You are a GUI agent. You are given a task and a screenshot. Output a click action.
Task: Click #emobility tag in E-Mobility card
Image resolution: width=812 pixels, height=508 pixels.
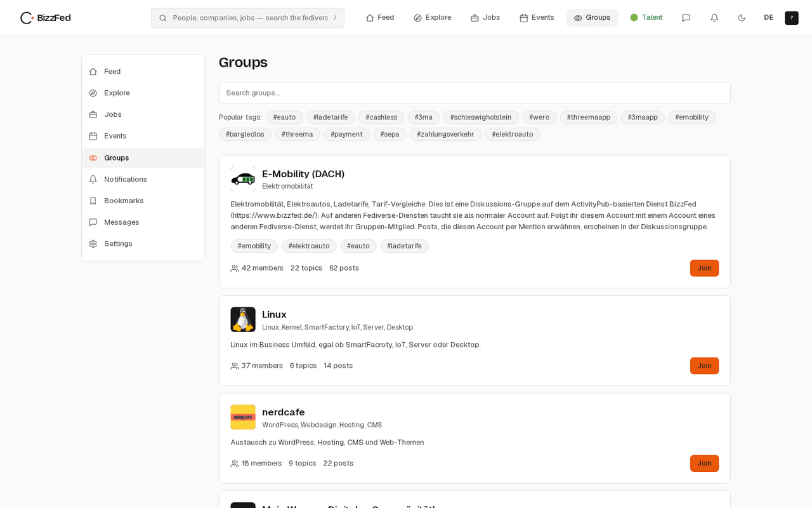(254, 246)
